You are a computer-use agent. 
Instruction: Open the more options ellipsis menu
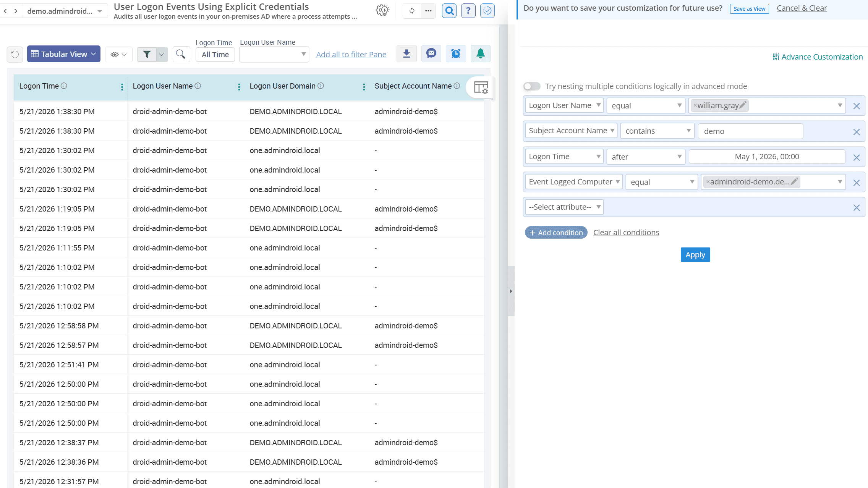pos(428,11)
